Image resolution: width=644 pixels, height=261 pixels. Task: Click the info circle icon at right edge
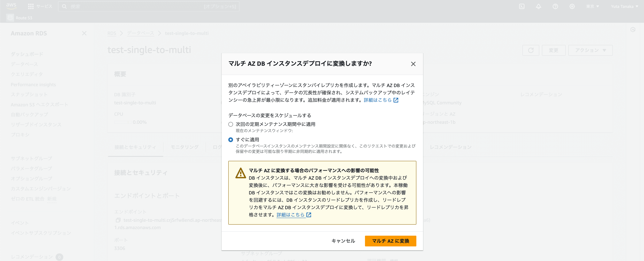[633, 30]
